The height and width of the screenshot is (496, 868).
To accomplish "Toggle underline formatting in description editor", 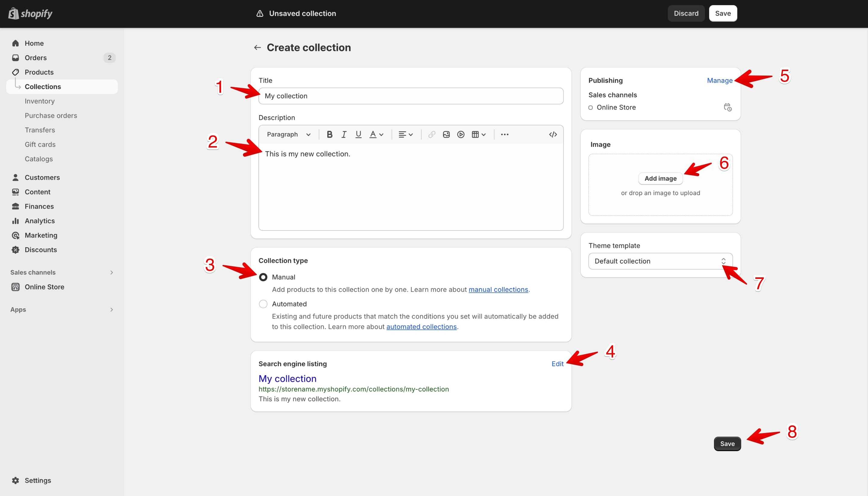I will (x=358, y=135).
